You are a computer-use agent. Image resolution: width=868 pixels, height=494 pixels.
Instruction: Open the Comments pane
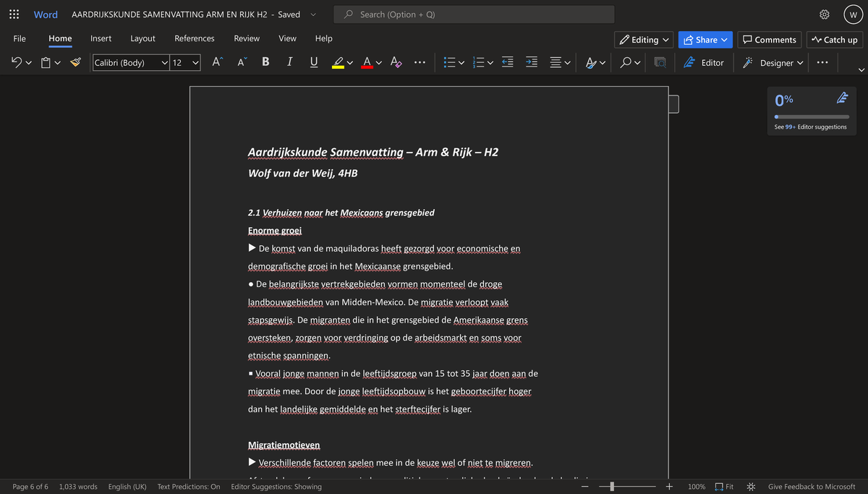[770, 40]
